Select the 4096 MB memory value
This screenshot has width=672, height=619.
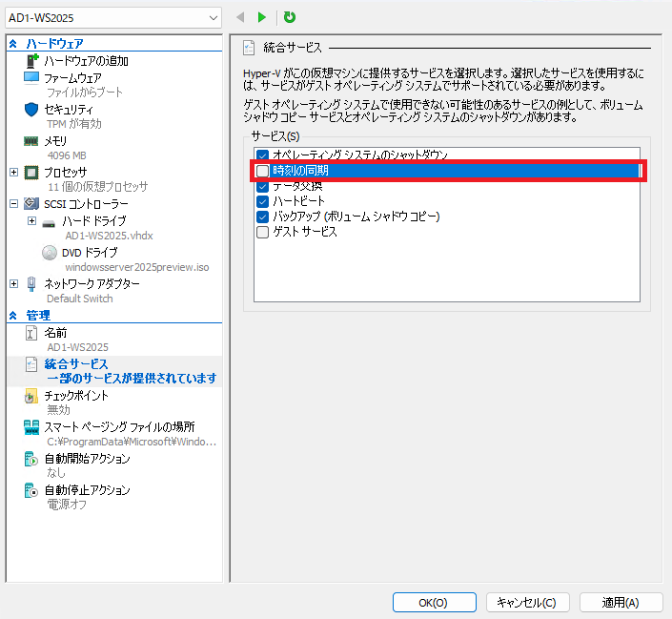67,155
